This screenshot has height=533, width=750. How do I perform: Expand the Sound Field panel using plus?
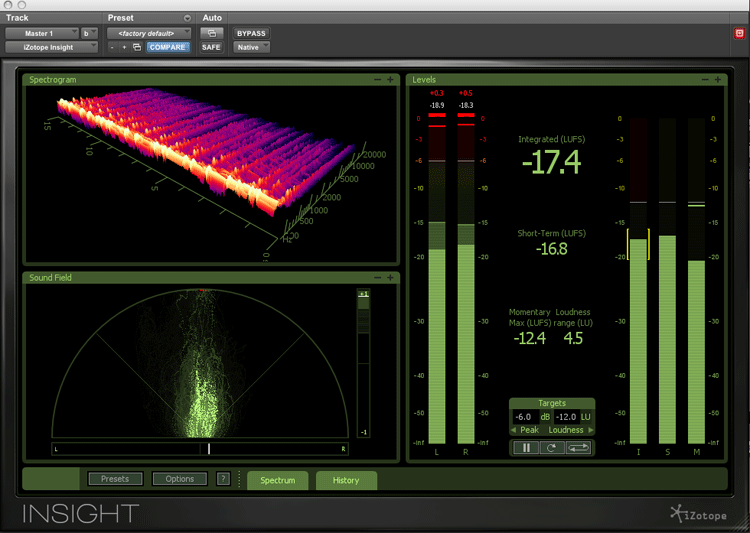tap(390, 278)
